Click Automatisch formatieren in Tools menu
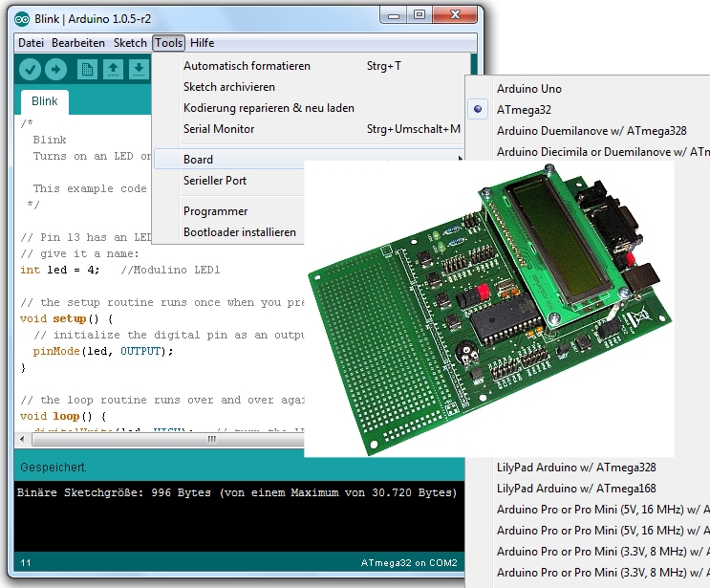This screenshot has width=710, height=588. [247, 66]
